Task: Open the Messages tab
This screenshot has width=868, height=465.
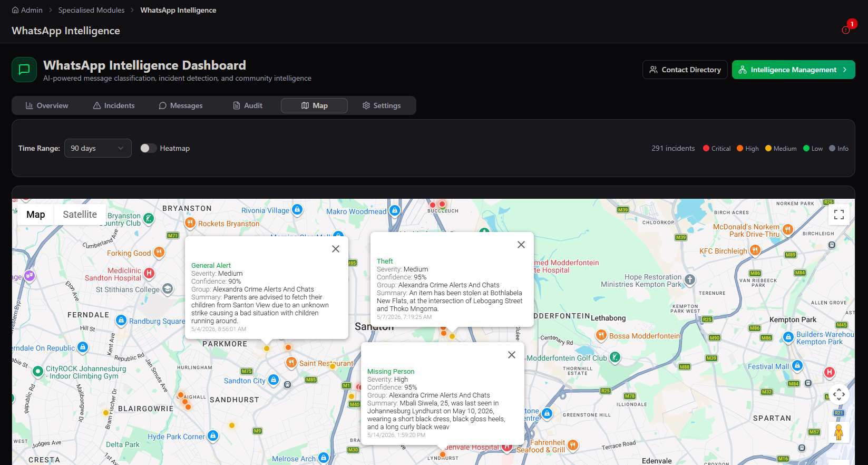Action: [181, 105]
